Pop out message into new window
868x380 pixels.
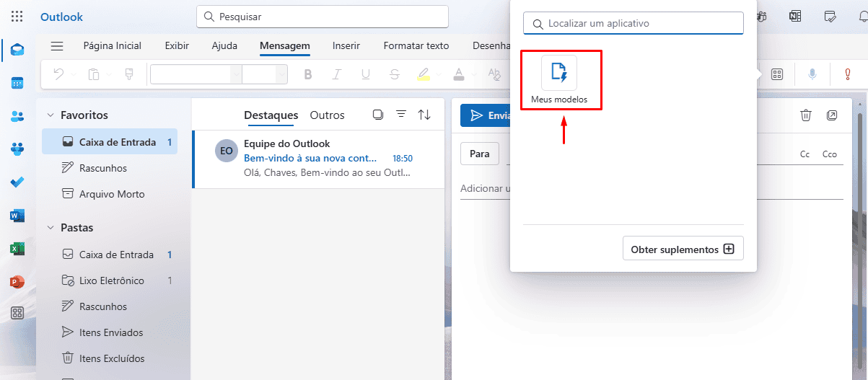(x=832, y=115)
